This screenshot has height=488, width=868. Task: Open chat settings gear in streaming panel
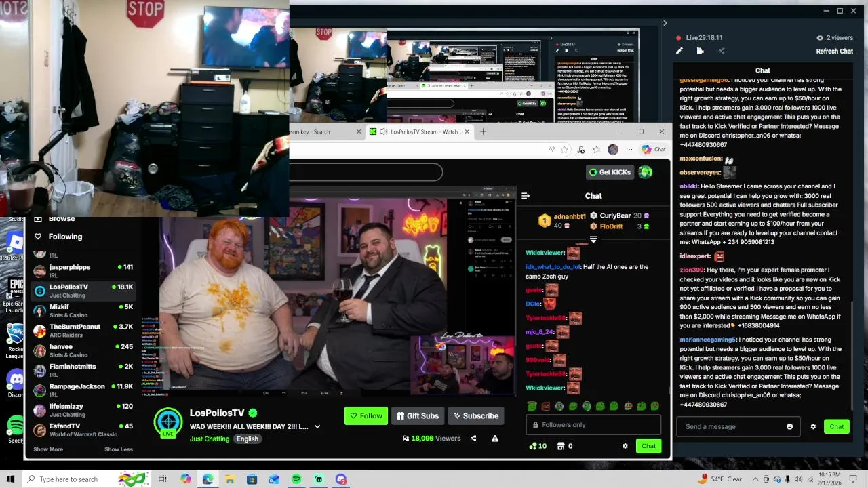pyautogui.click(x=813, y=426)
